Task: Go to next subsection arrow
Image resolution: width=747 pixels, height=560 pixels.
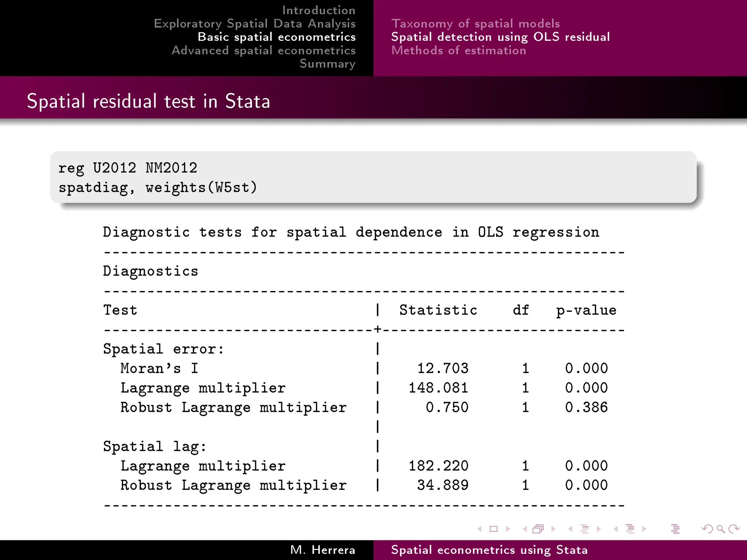Action: (x=599, y=529)
